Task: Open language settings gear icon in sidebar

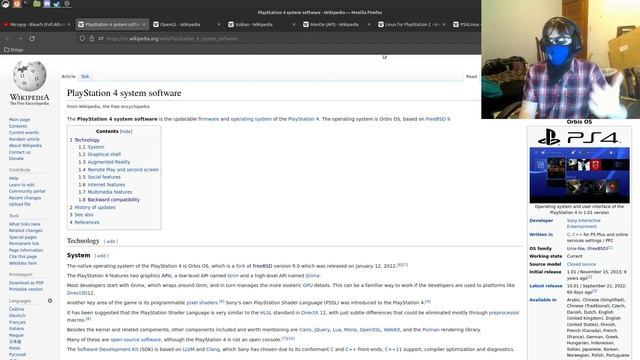Action: [x=50, y=301]
